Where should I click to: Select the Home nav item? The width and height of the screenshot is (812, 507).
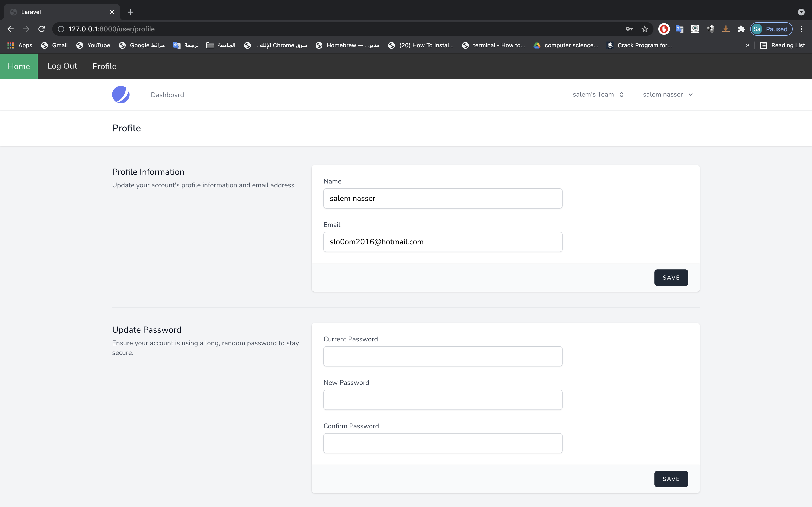(19, 66)
